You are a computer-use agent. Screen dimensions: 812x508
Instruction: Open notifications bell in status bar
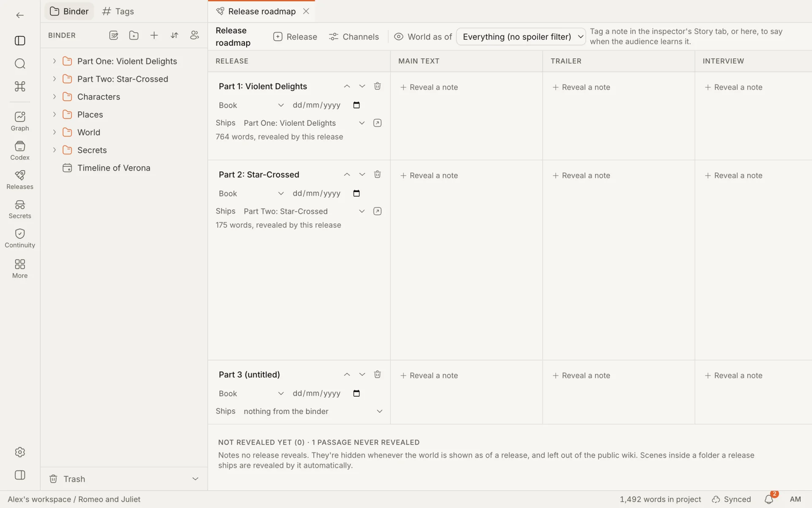click(x=769, y=500)
